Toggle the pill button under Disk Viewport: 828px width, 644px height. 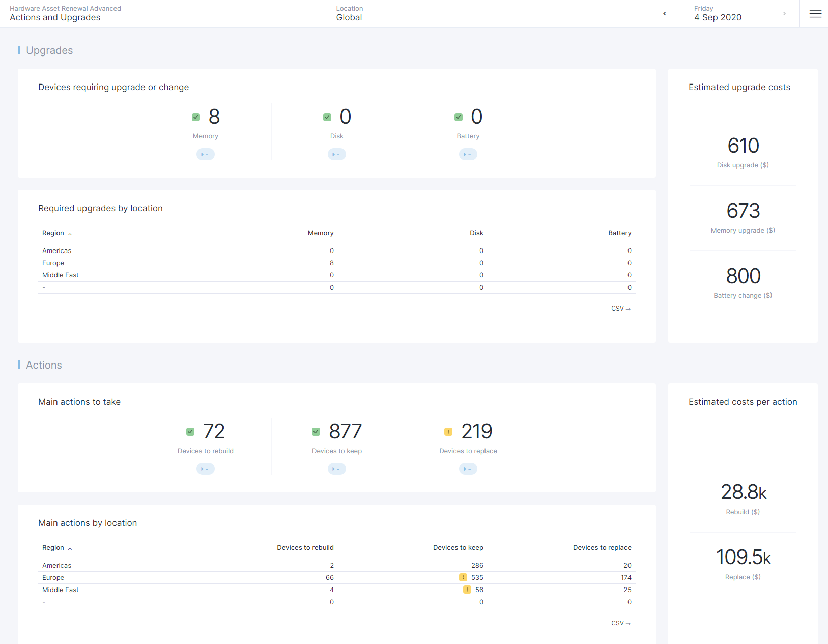click(337, 154)
